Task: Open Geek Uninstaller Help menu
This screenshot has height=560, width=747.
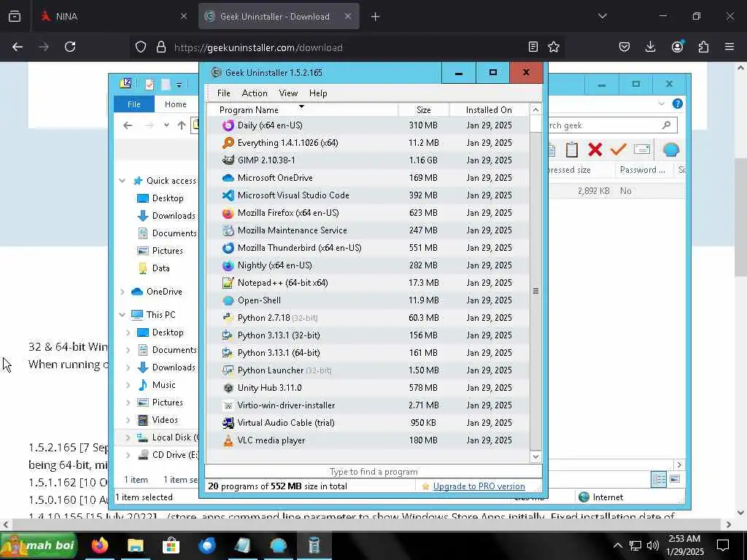Action: tap(318, 93)
